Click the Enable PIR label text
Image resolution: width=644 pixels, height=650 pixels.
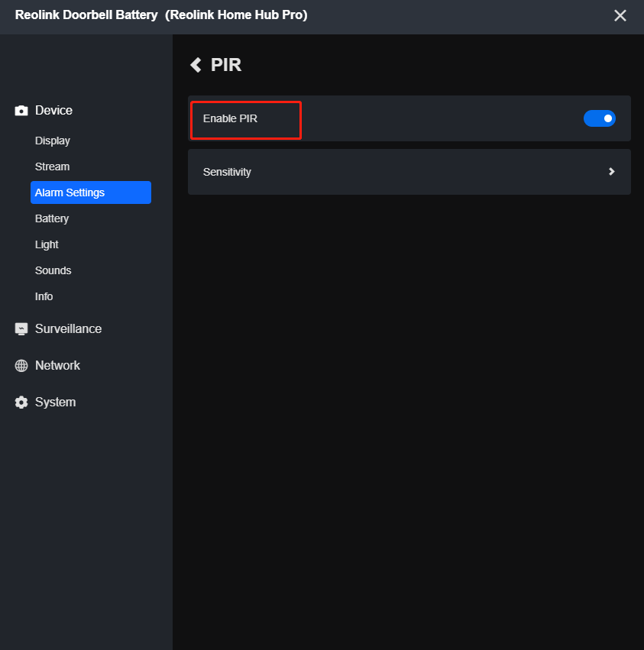click(x=230, y=118)
